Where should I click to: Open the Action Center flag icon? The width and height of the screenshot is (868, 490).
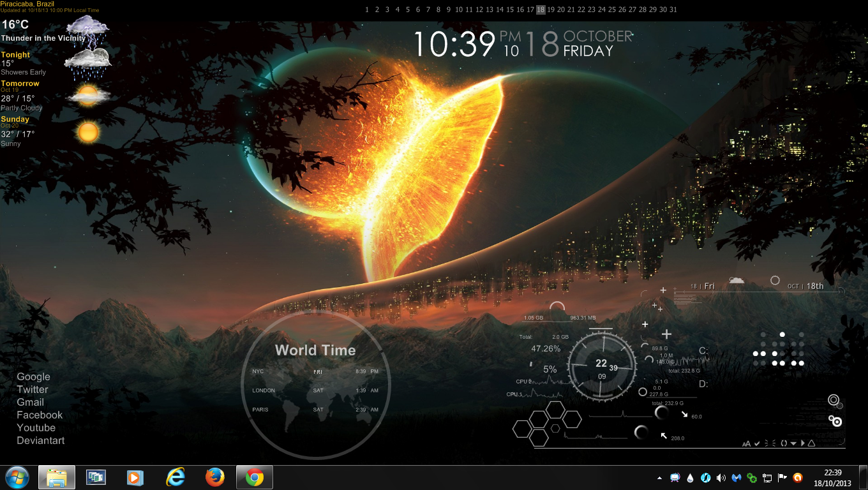click(x=782, y=477)
